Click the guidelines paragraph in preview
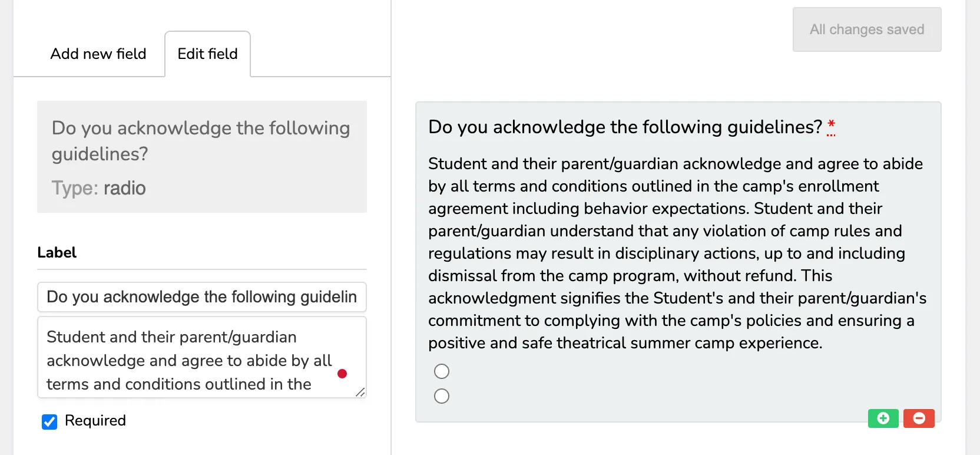Image resolution: width=980 pixels, height=455 pixels. (x=677, y=253)
